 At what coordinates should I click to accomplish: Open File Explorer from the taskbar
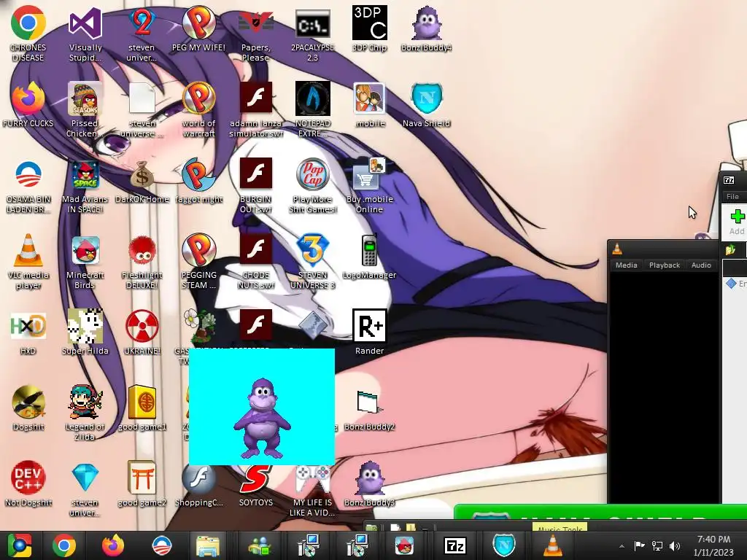click(208, 545)
